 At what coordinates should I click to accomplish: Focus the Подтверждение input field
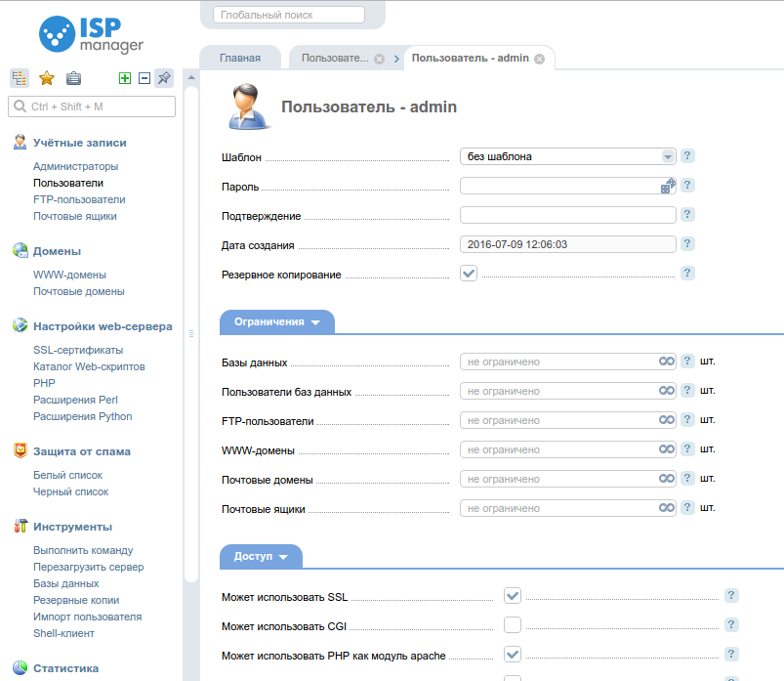coord(567,215)
